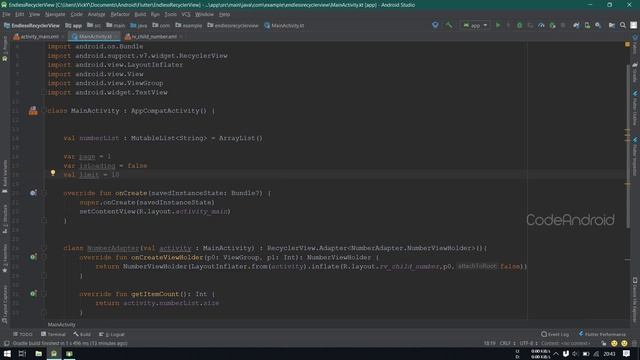
Task: Click the 'numberList' variable in code
Action: 99,138
